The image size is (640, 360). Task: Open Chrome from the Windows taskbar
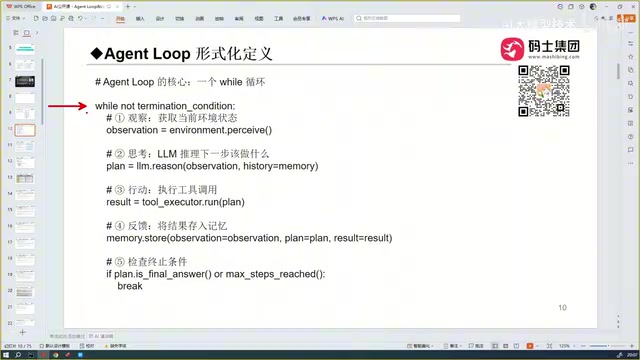(x=56, y=355)
